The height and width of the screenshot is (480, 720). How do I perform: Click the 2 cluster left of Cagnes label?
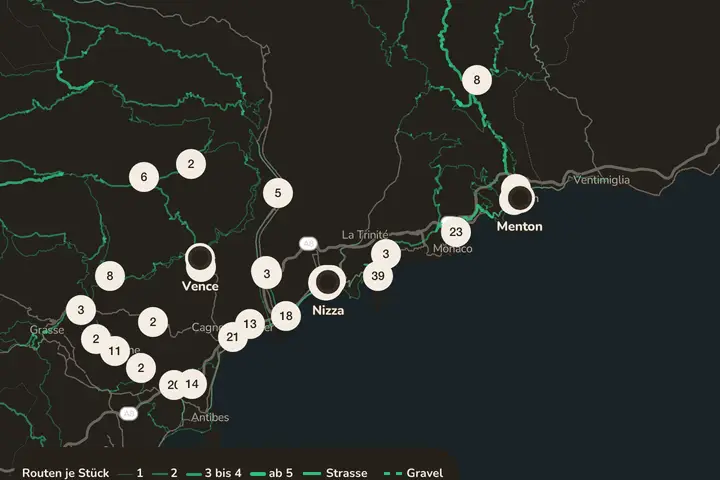pos(153,322)
